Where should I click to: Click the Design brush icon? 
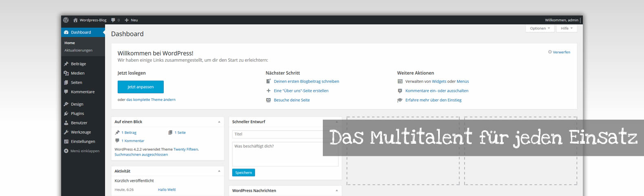(x=66, y=104)
